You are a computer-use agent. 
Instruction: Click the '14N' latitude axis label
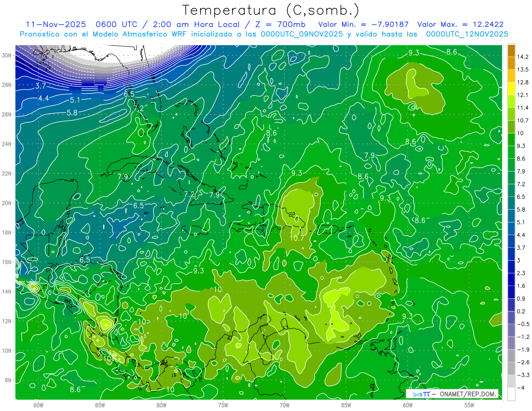[x=7, y=292]
